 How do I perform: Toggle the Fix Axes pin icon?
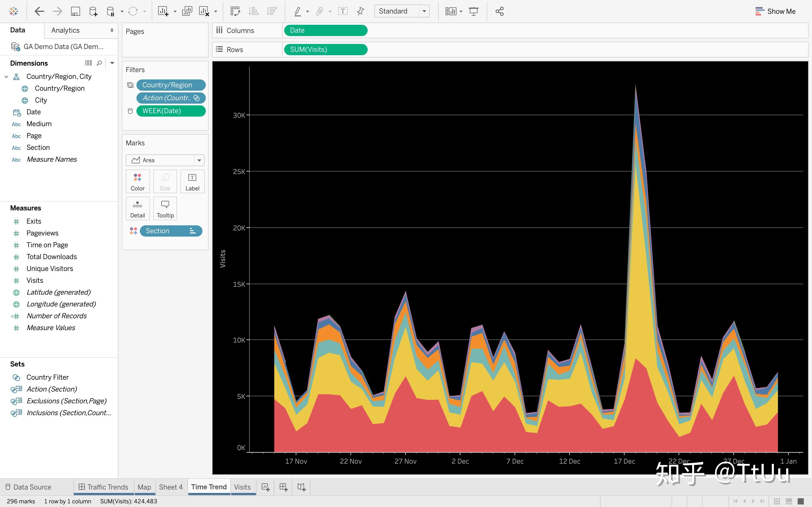point(360,11)
